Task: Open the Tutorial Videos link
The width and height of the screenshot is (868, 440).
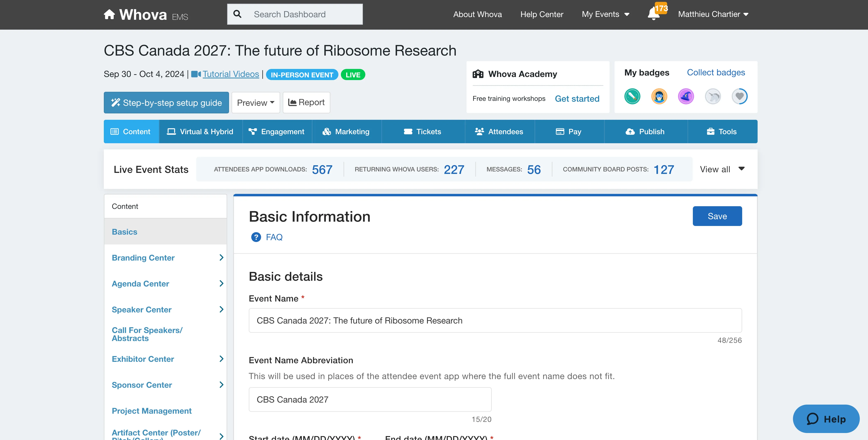Action: pos(231,74)
